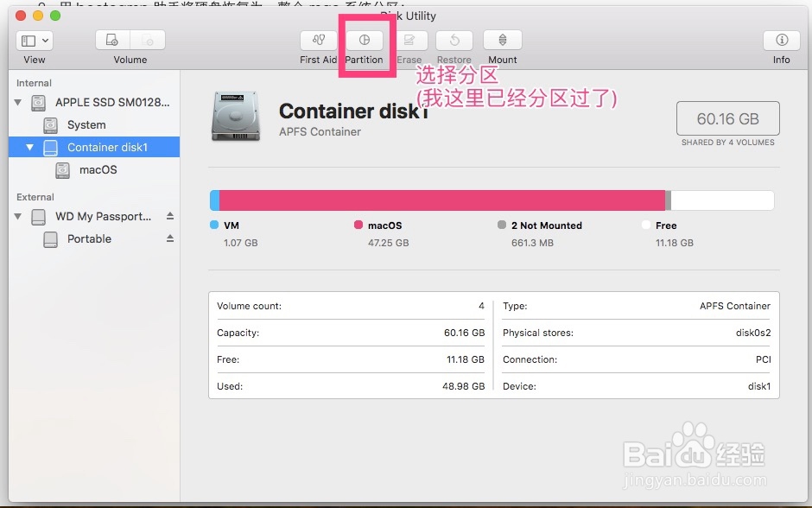Collapse the Container disk1 tree
The width and height of the screenshot is (812, 508).
30,147
